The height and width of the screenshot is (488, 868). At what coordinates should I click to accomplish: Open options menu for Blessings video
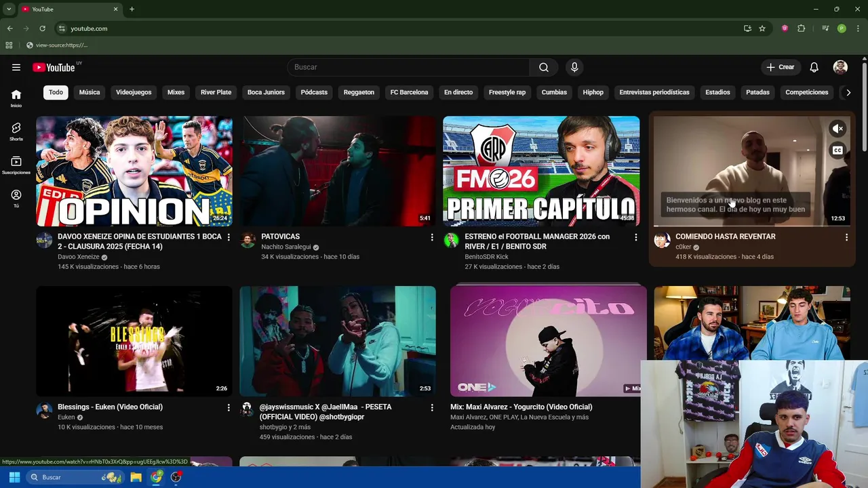[x=229, y=407]
